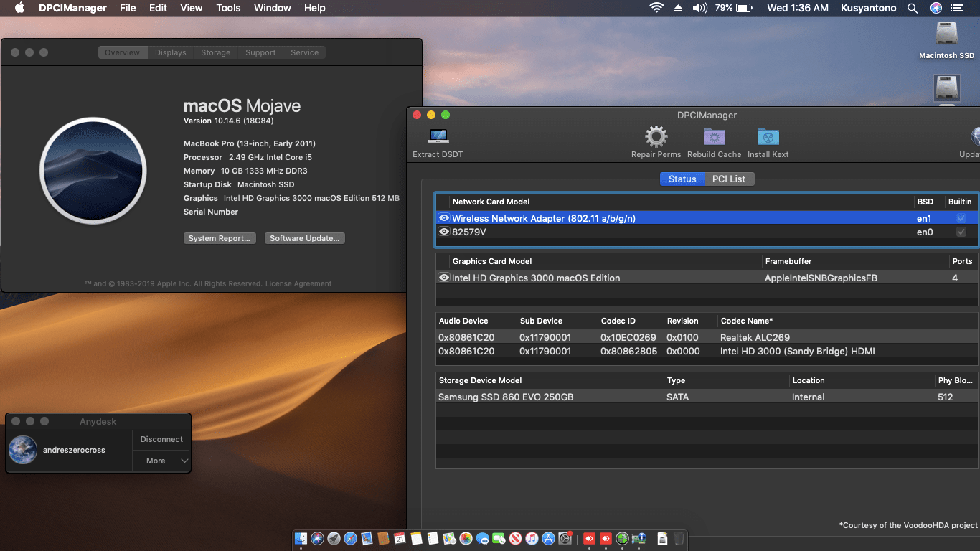Open the Apple menu

[19, 8]
